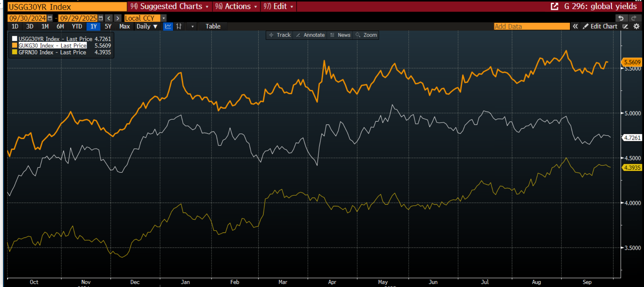Viewport: 644px width, 287px height.
Task: Click the Edit Chart button
Action: pyautogui.click(x=600, y=26)
